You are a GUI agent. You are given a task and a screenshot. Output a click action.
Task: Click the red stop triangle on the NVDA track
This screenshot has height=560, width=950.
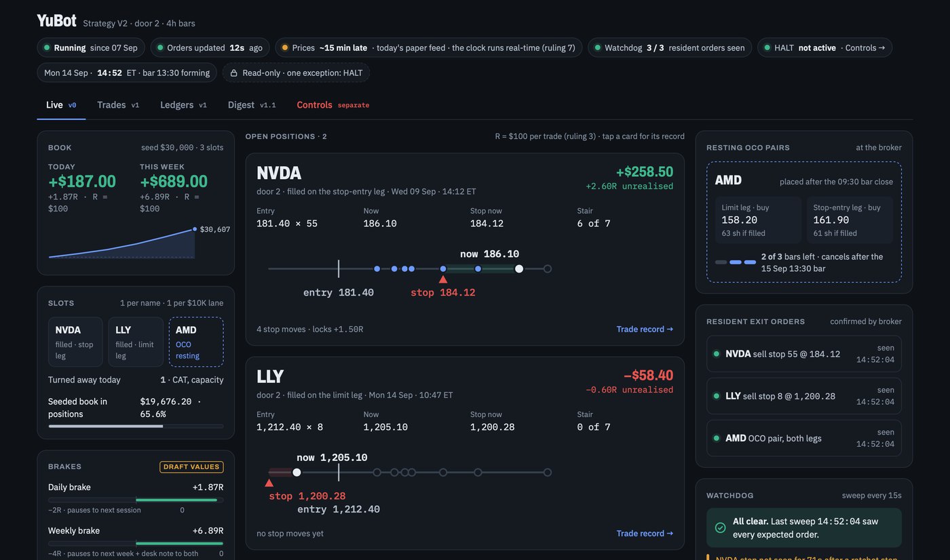(x=443, y=279)
